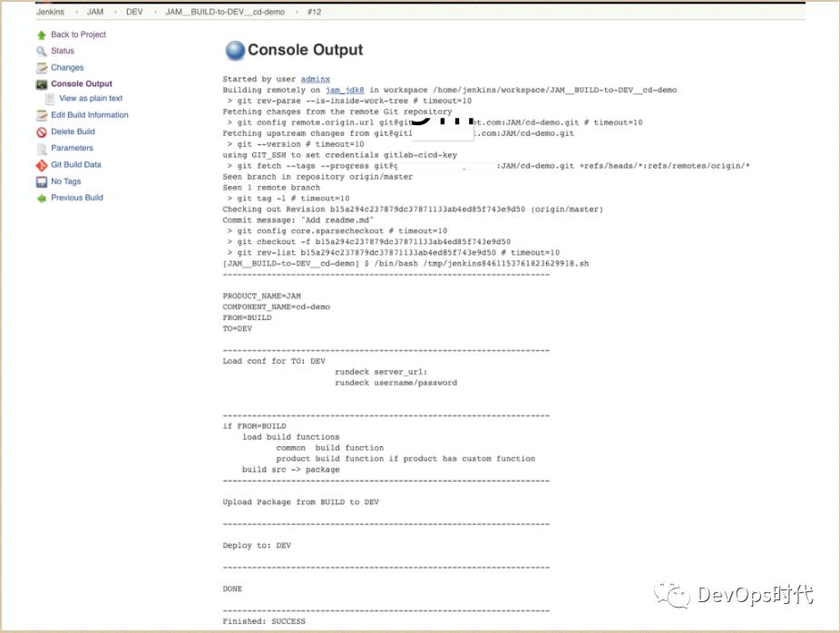Image resolution: width=840 pixels, height=633 pixels.
Task: Click the 'Commit message: Add readme.md' line
Action: tap(298, 220)
